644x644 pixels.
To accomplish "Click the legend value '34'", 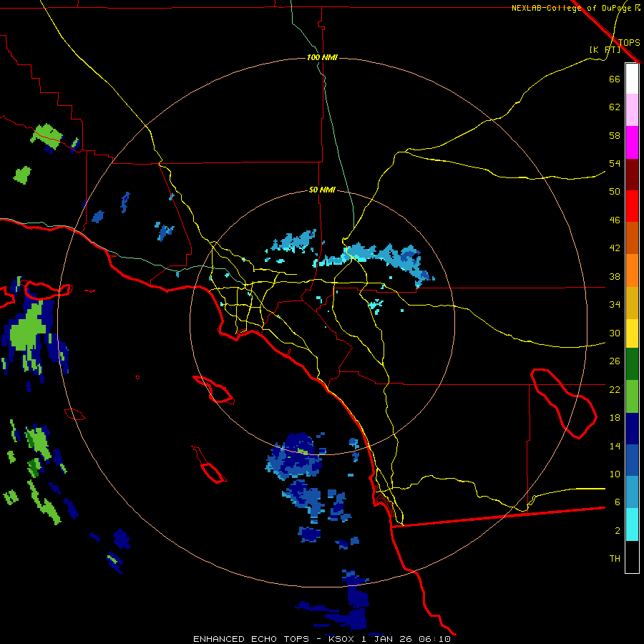I will (615, 304).
